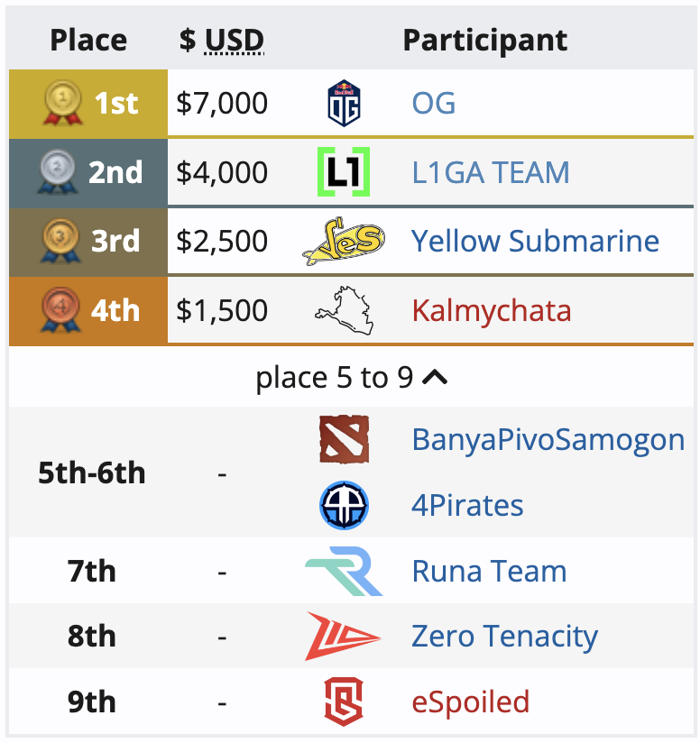Screen dimensions: 700x743
Task: Click the BanyaPivoSamogon Dota logo
Action: 344,439
